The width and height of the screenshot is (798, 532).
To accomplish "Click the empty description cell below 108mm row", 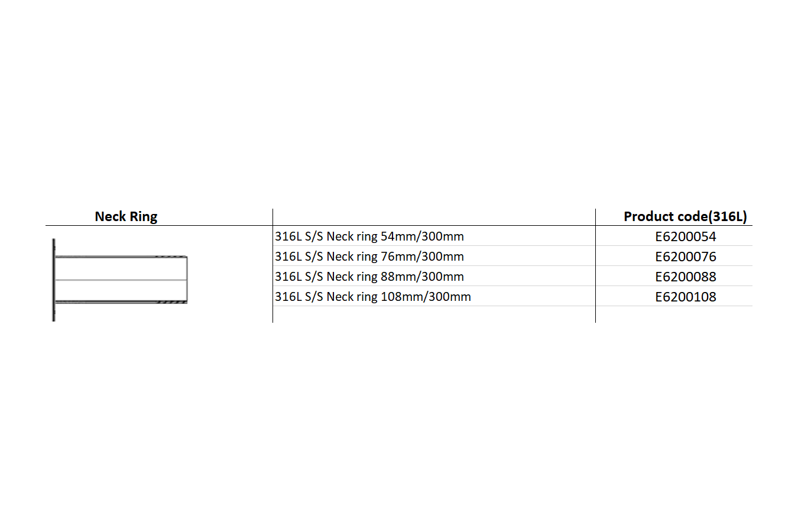I will click(434, 314).
